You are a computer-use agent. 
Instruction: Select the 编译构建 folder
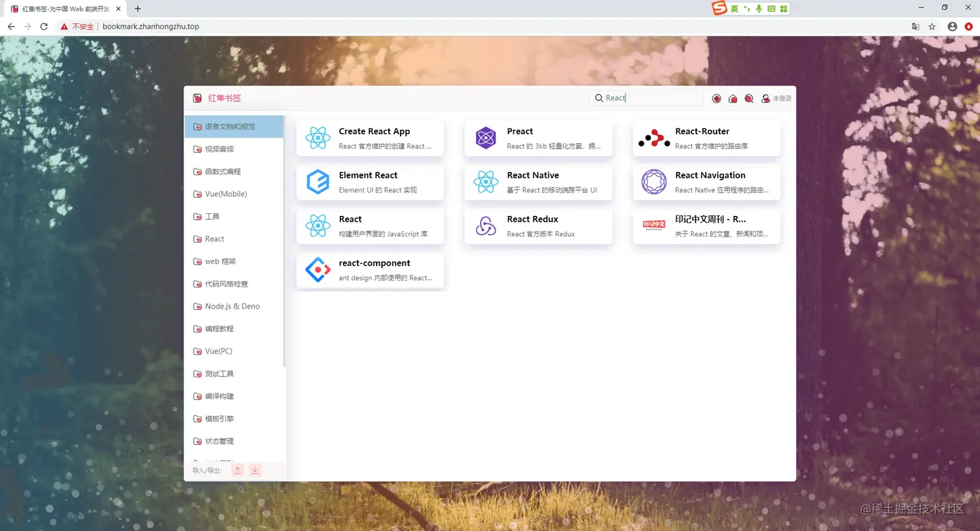234,396
